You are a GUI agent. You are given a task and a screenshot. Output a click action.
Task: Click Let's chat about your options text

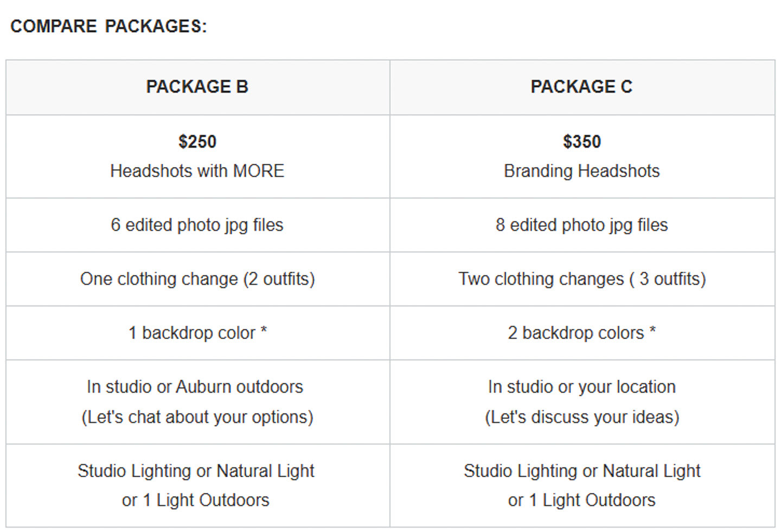click(x=197, y=417)
